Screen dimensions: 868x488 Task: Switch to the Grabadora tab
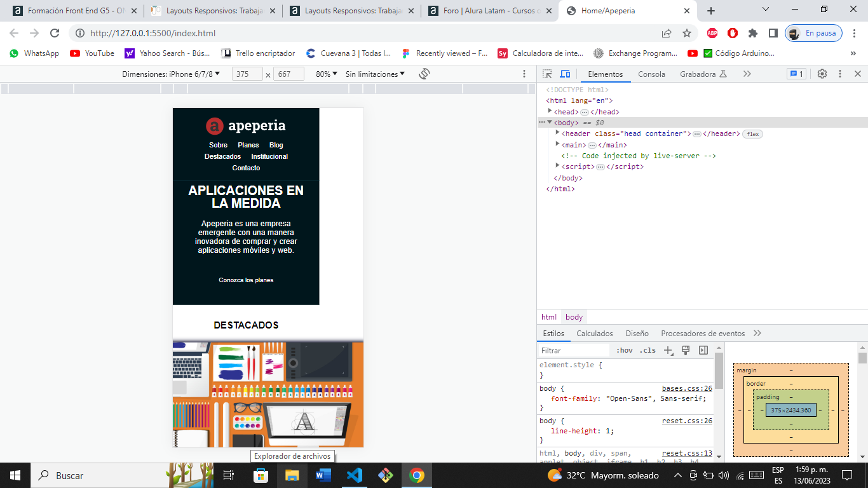coord(703,74)
